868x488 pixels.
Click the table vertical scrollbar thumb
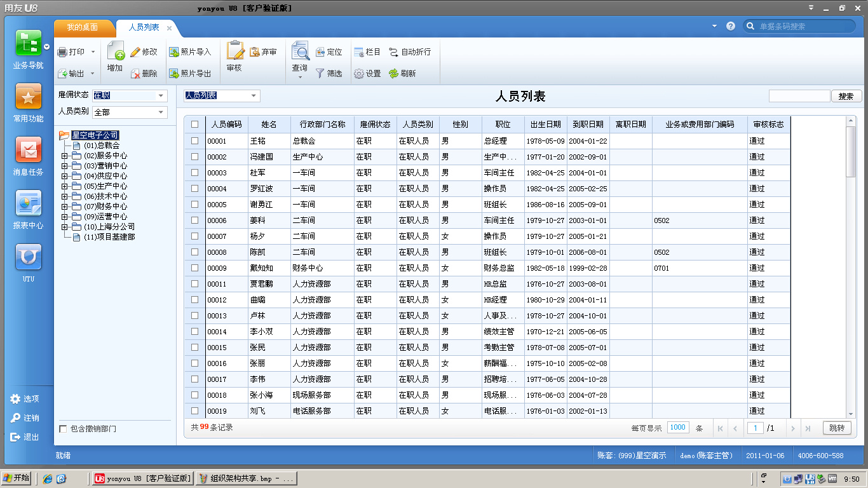[x=851, y=151]
